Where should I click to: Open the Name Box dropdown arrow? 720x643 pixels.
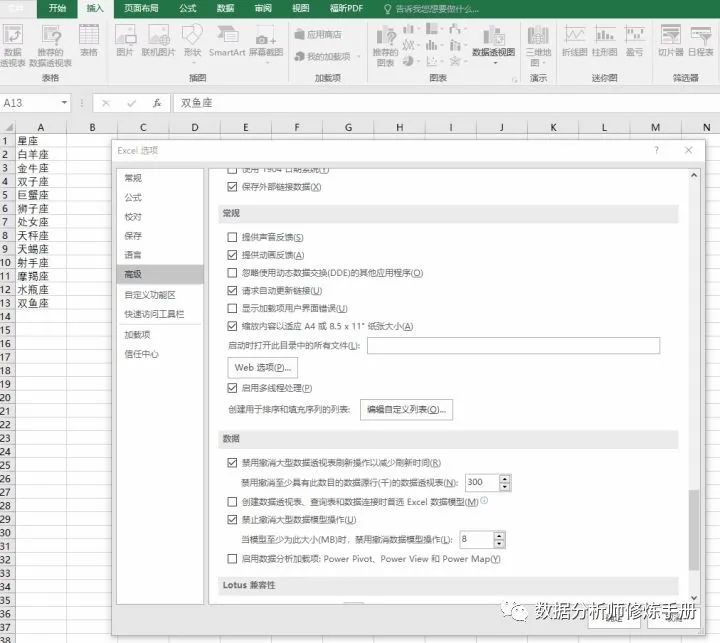click(64, 103)
